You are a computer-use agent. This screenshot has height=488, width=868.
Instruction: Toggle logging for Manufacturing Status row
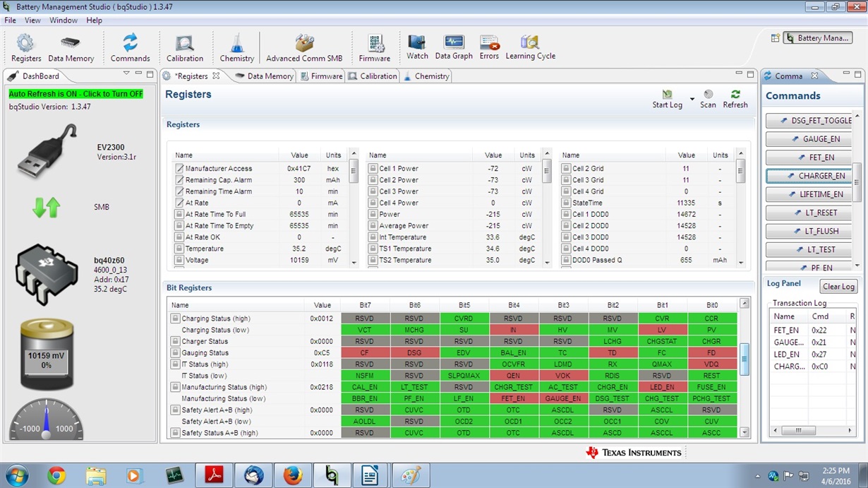[x=176, y=387]
